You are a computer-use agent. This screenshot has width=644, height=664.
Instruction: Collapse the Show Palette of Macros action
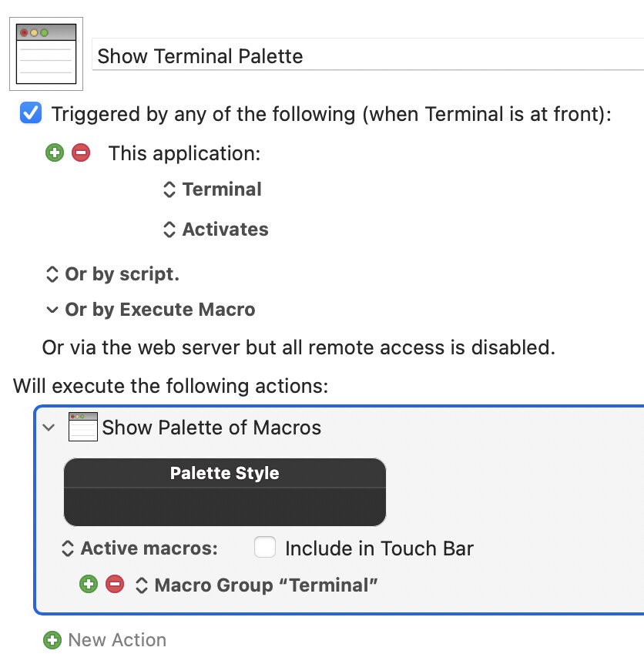point(49,428)
